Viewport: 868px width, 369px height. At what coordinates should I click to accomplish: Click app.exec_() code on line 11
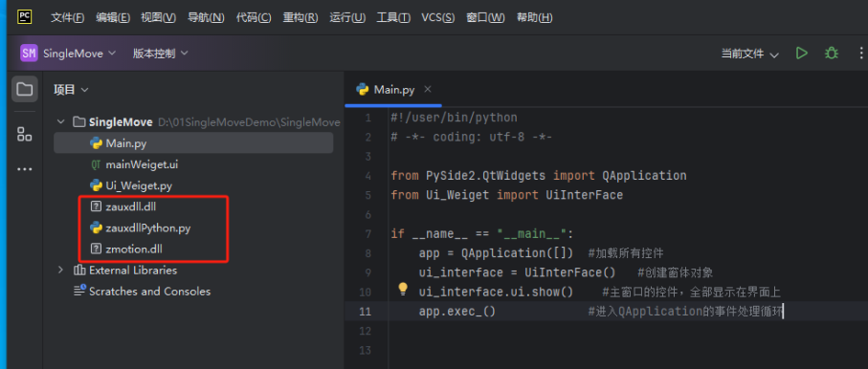pyautogui.click(x=457, y=312)
